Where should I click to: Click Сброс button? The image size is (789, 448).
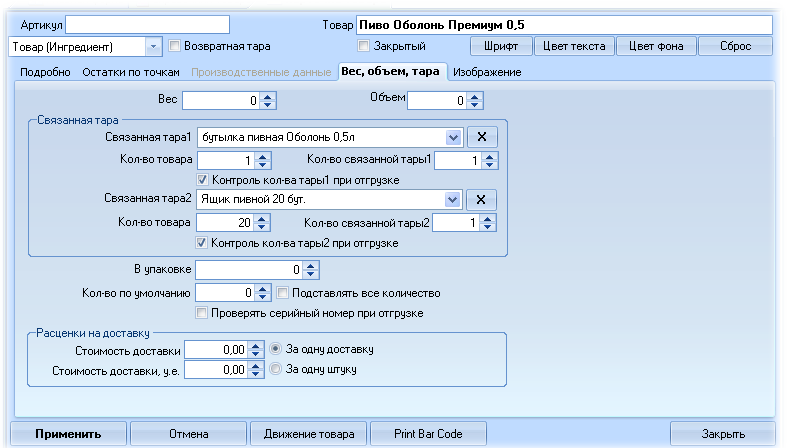click(735, 46)
